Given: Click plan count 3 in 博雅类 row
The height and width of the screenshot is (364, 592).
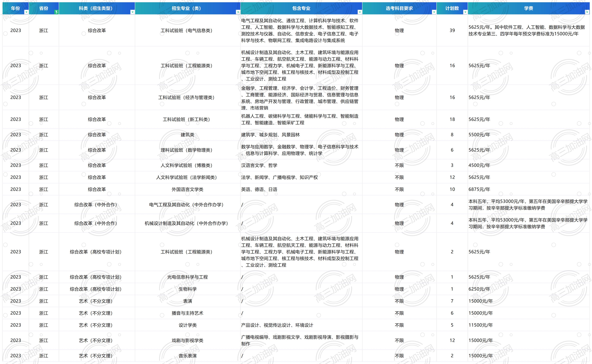Looking at the screenshot, I should point(452,165).
